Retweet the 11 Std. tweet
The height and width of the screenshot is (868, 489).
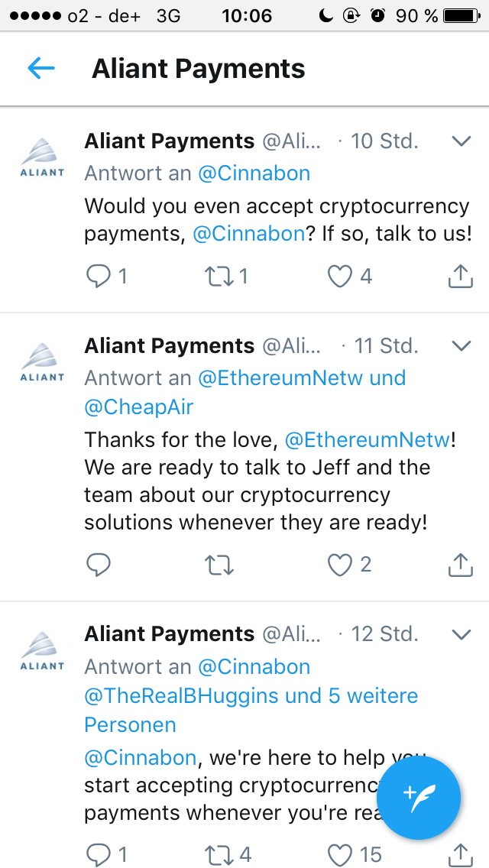point(219,565)
